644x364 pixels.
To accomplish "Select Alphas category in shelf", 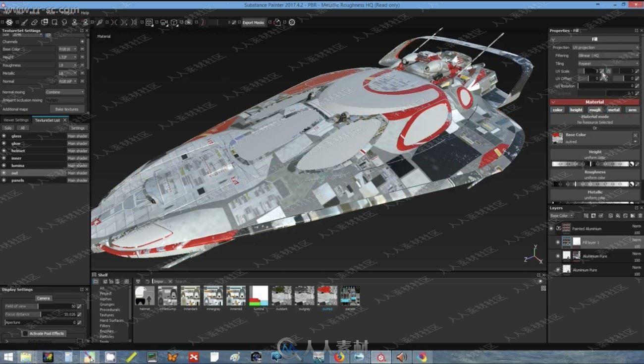I will tap(106, 299).
